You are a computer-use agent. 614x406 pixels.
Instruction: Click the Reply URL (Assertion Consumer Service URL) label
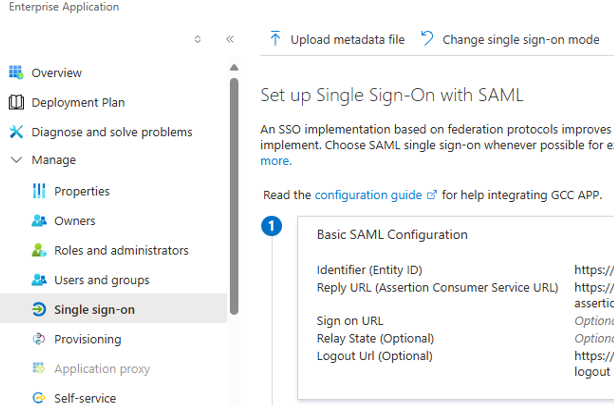[437, 287]
